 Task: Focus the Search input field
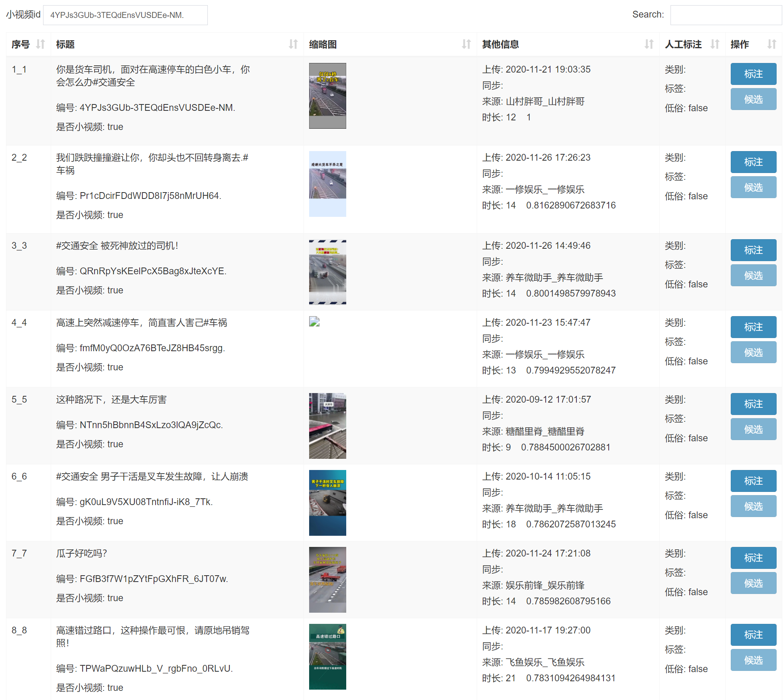726,15
